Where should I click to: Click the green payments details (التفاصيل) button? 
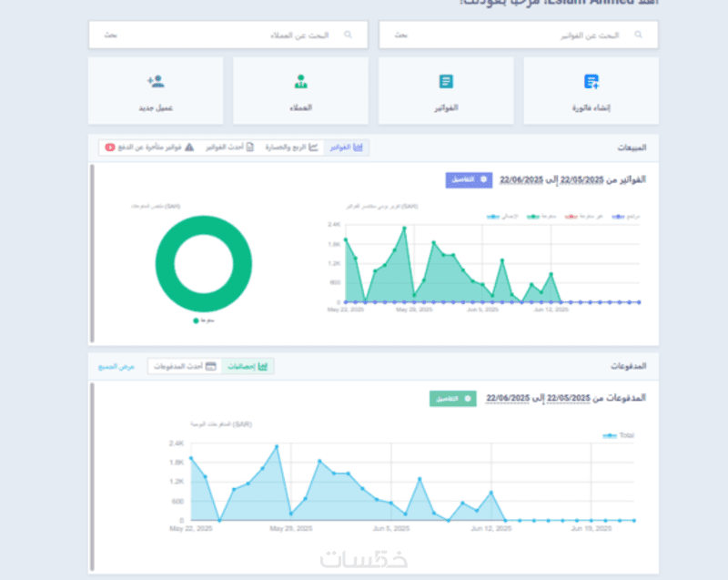tap(452, 399)
